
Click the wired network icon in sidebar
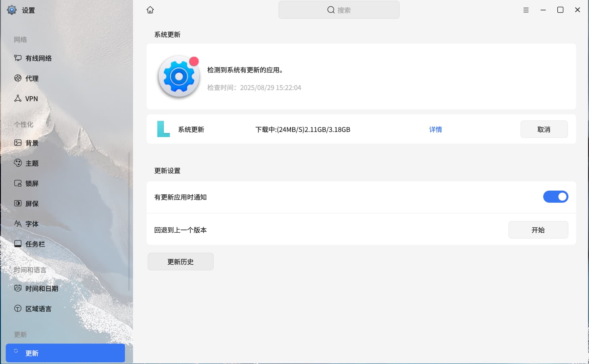[18, 58]
